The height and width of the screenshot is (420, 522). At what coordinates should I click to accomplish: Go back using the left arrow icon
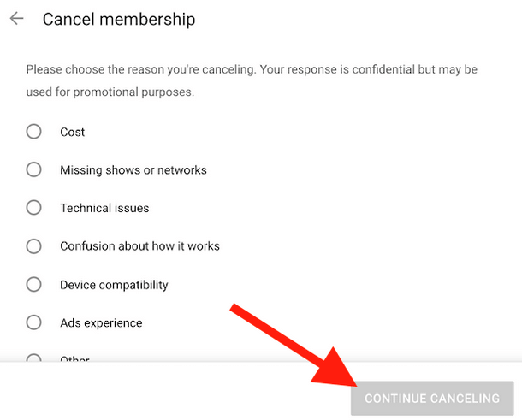(x=16, y=18)
